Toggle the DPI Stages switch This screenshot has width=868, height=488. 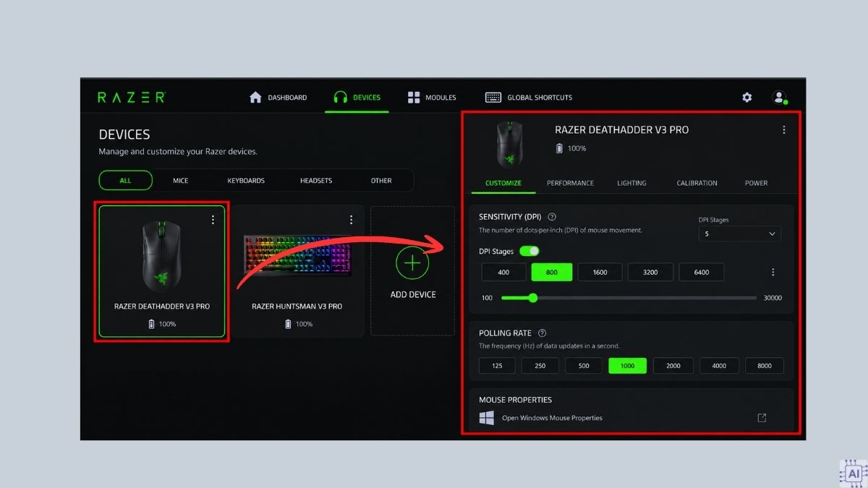tap(529, 251)
